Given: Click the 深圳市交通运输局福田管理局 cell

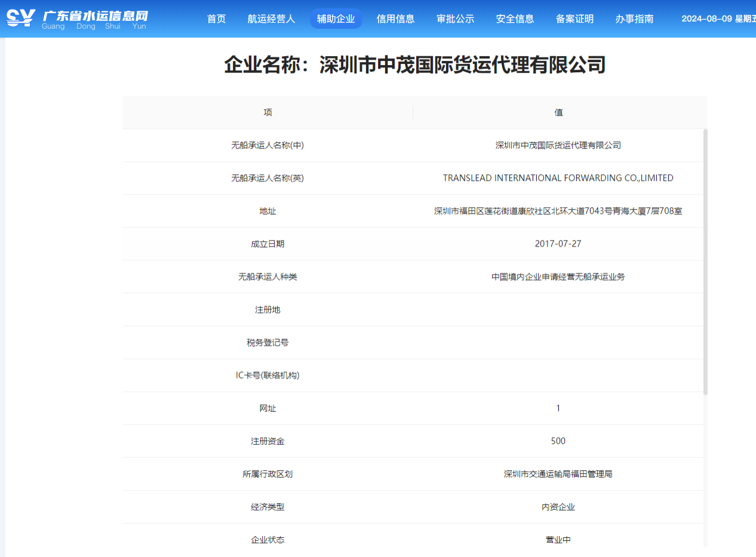Looking at the screenshot, I should click(558, 474).
